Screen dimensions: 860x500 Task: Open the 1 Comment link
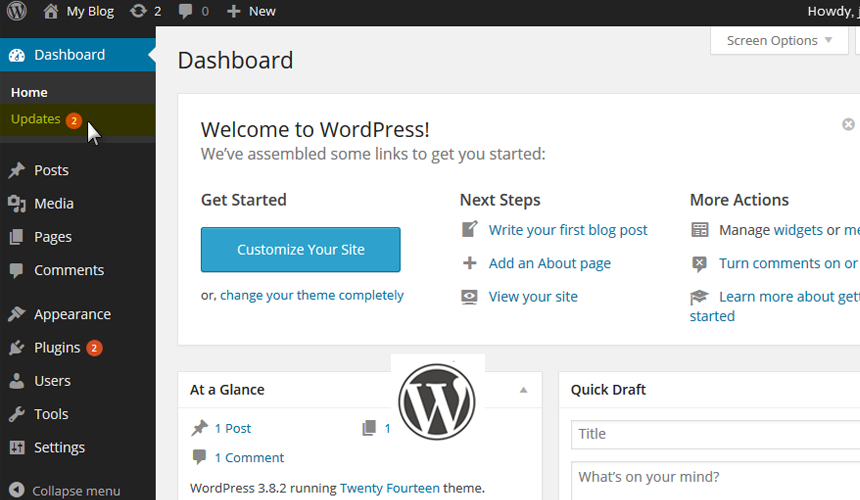pyautogui.click(x=249, y=457)
